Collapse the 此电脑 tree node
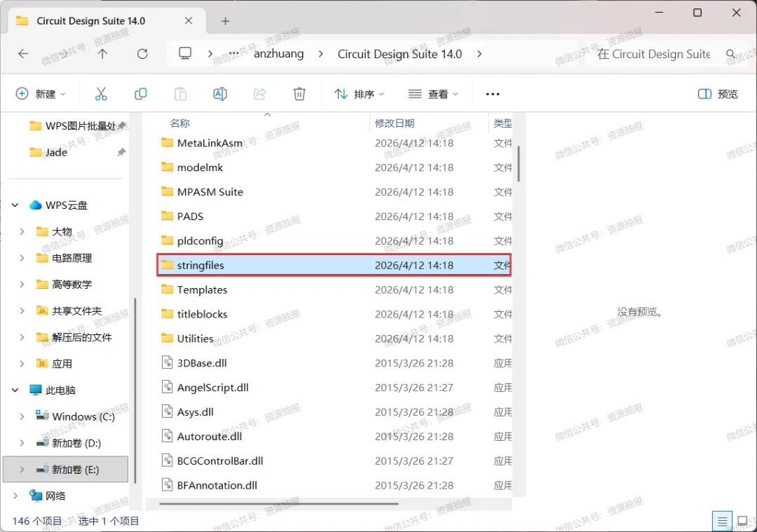This screenshot has height=532, width=757. coord(15,390)
